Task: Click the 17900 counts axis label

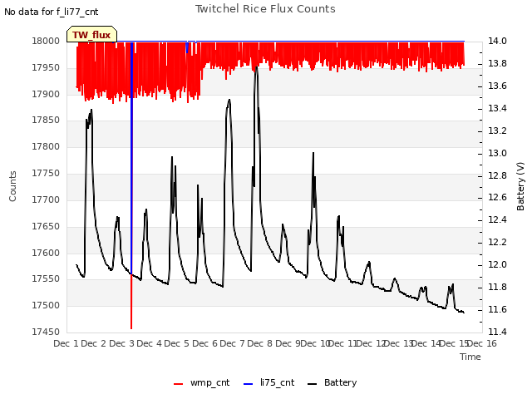Action: (x=46, y=94)
